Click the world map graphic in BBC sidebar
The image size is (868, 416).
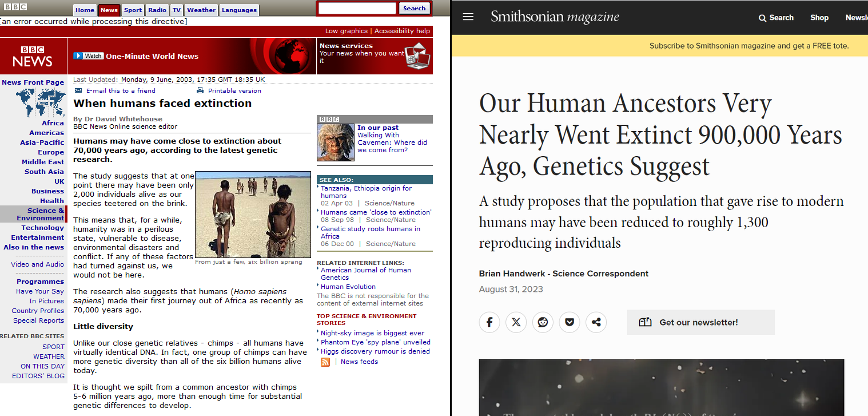41,102
